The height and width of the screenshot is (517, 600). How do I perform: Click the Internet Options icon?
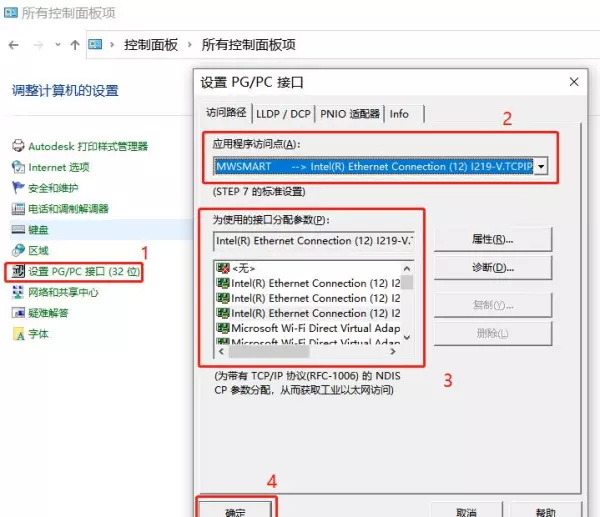18,167
